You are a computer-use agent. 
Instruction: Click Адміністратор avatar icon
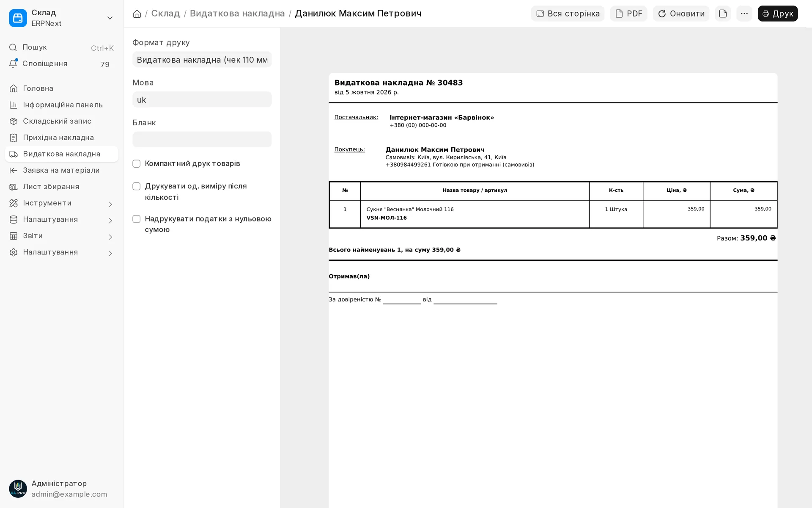(18, 489)
